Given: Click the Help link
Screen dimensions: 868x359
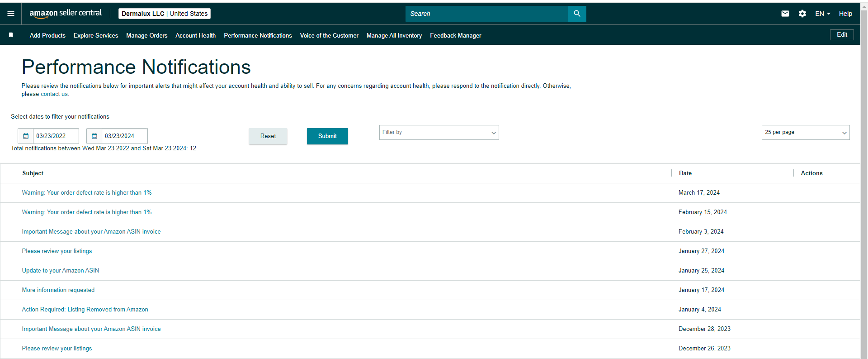Looking at the screenshot, I should [845, 14].
